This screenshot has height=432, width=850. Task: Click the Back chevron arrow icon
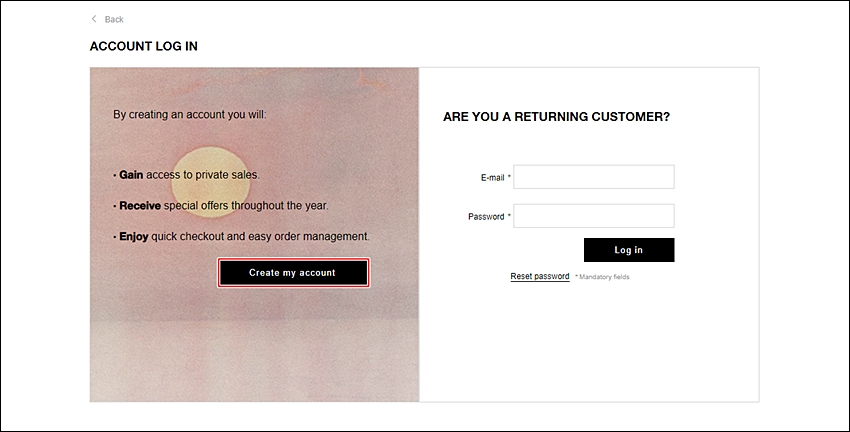[94, 19]
